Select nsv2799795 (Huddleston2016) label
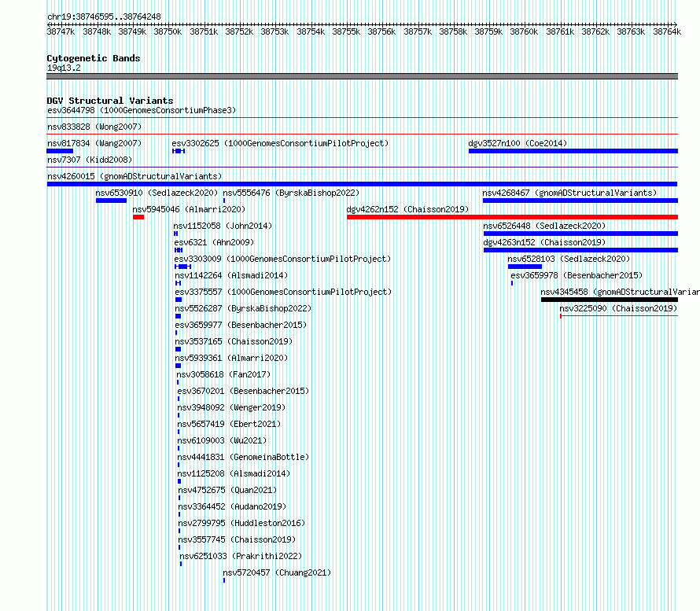Screen dimensions: 700x611 point(241,523)
